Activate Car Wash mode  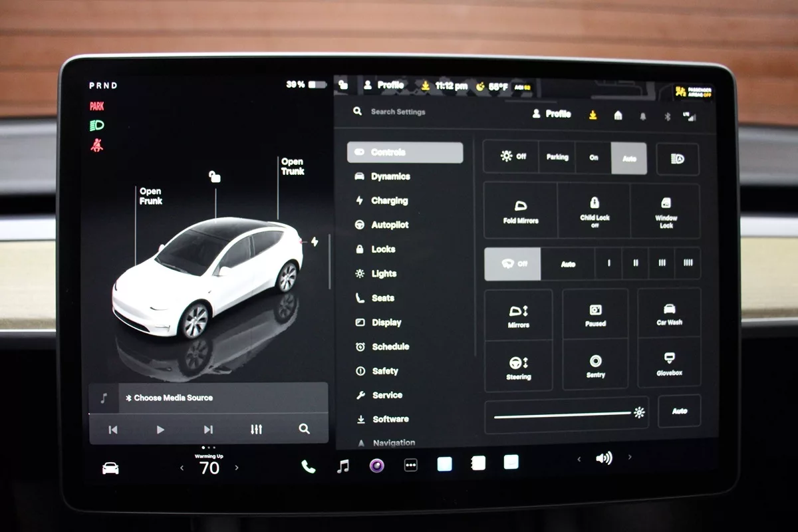pyautogui.click(x=669, y=313)
